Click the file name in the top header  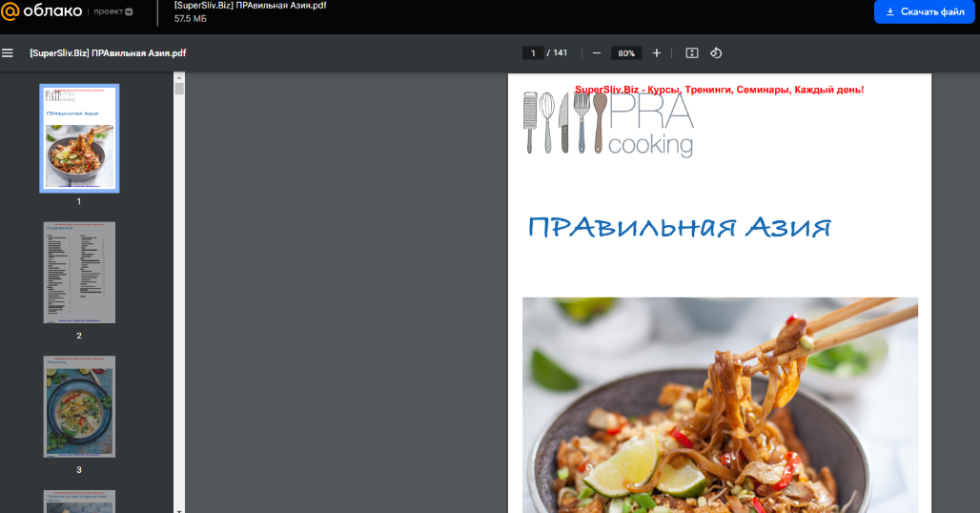[x=250, y=5]
